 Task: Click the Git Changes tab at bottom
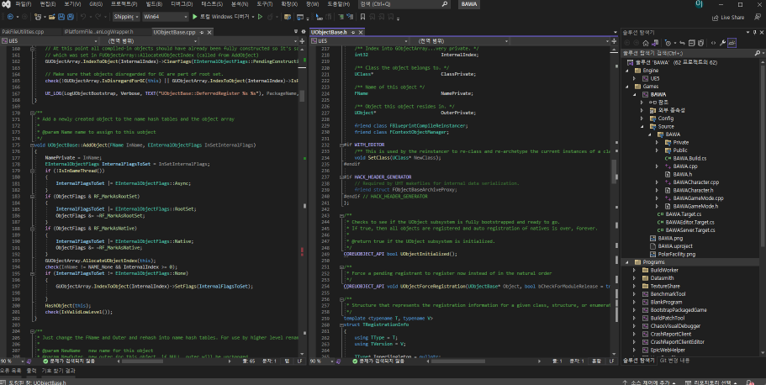(x=674, y=361)
